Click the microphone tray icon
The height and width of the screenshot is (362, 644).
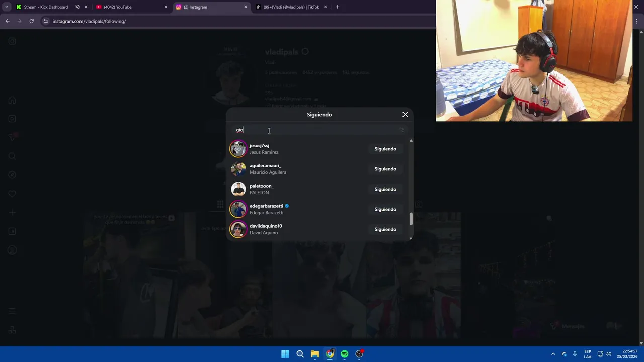[x=575, y=354]
